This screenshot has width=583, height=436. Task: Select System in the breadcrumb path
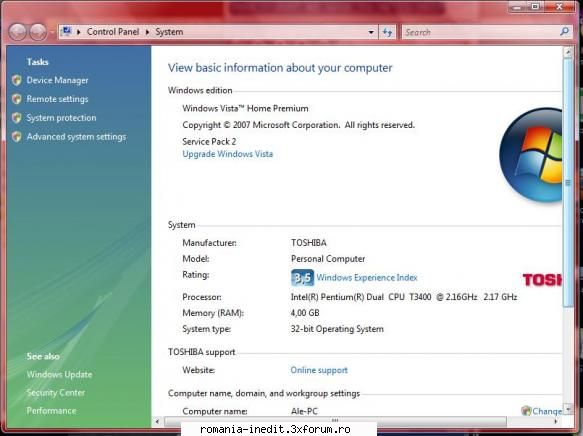[x=169, y=32]
